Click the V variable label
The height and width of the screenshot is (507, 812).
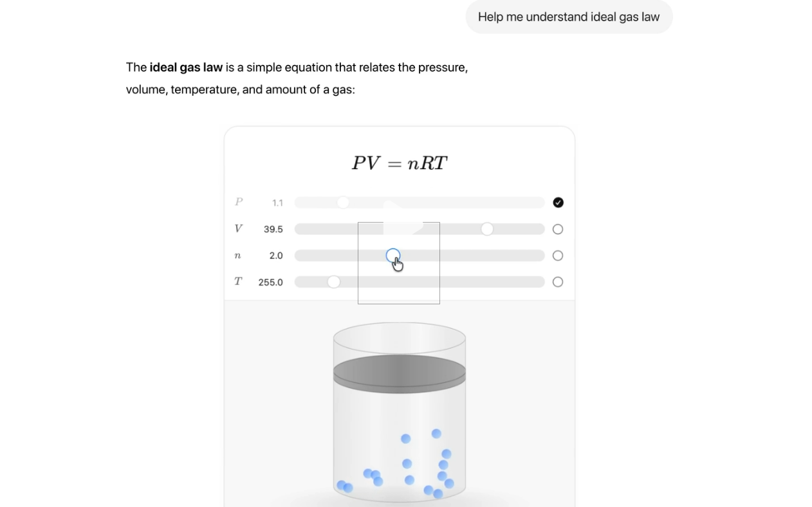click(x=238, y=228)
